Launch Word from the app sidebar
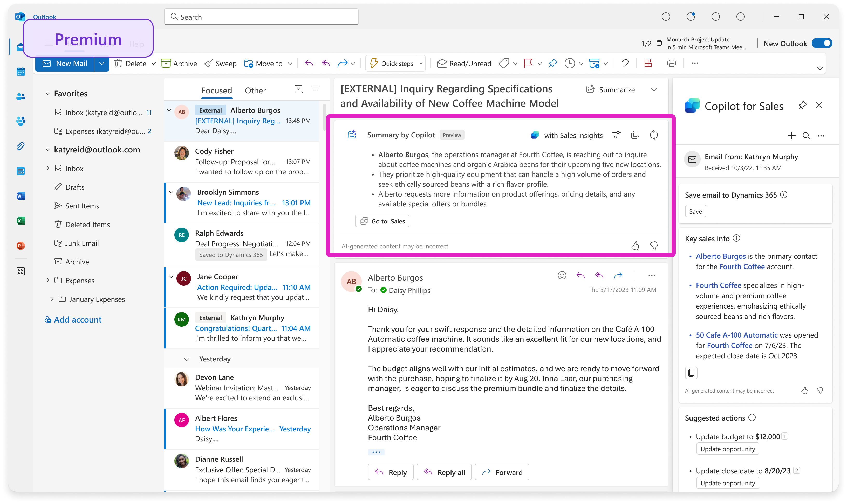 click(x=21, y=196)
